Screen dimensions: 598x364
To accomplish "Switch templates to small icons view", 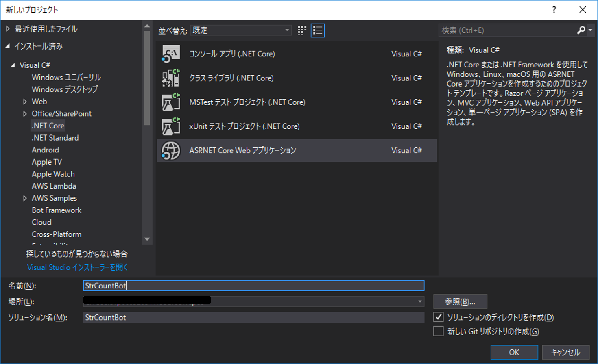I will click(x=301, y=30).
